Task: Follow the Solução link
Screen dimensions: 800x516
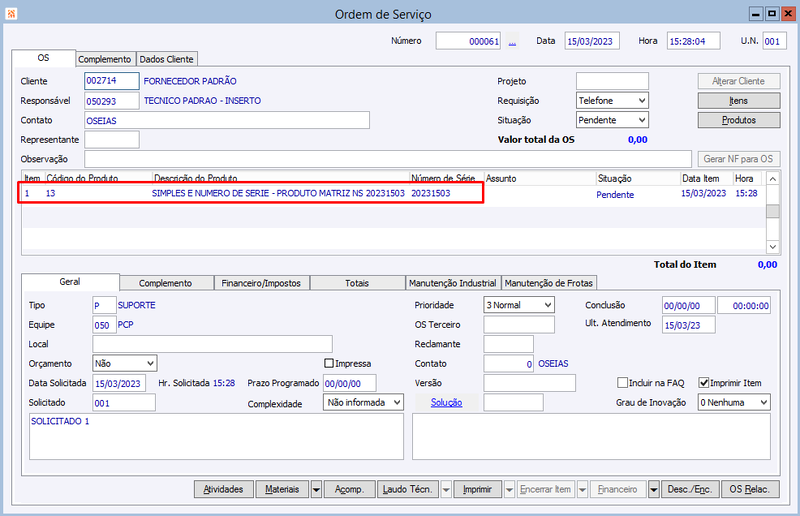Action: tap(446, 402)
